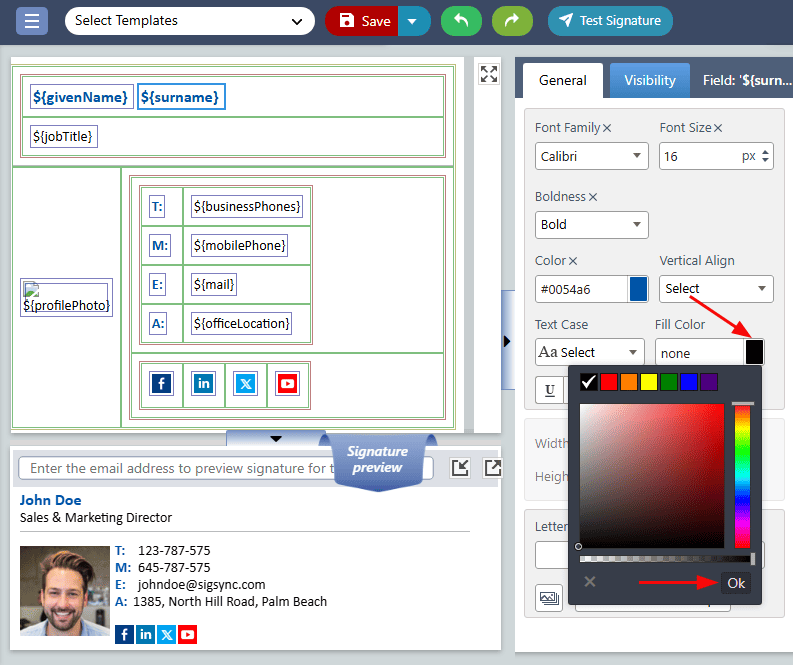793x665 pixels.
Task: Open the Save options dropdown arrow
Action: pyautogui.click(x=414, y=21)
